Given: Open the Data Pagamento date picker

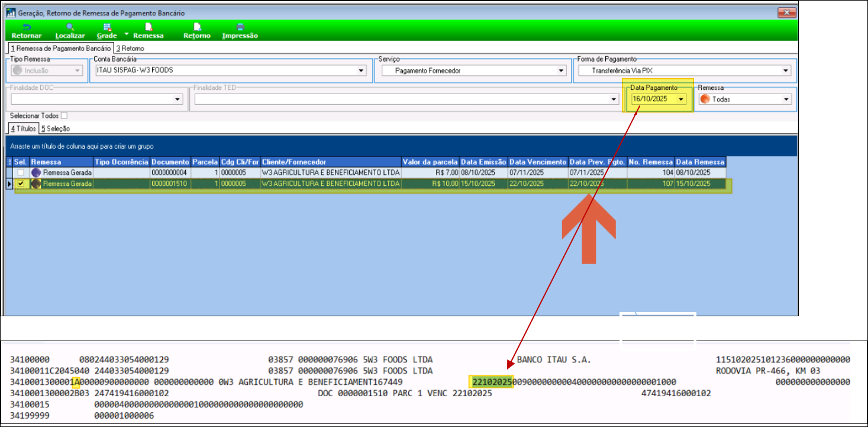Looking at the screenshot, I should 682,99.
